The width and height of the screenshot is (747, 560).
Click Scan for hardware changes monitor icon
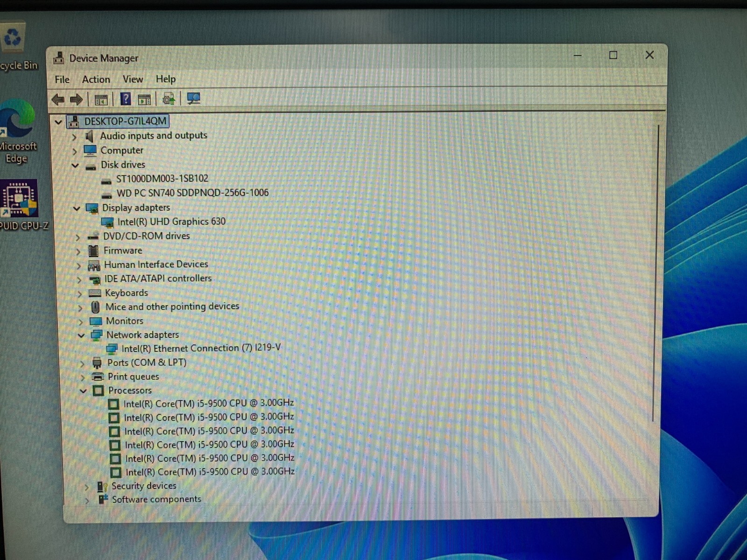[193, 98]
